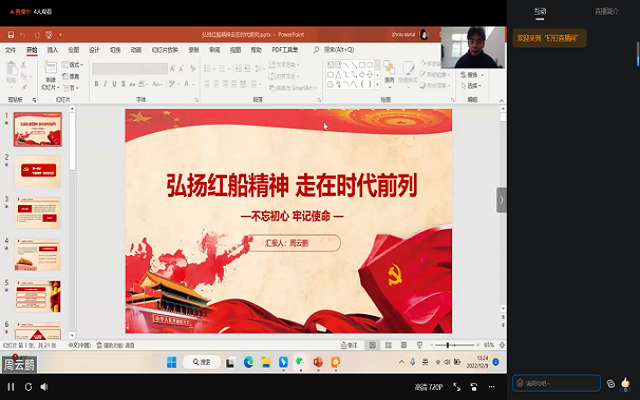This screenshot has width=640, height=400.
Task: Click the New Slide icon
Action: pos(51,67)
